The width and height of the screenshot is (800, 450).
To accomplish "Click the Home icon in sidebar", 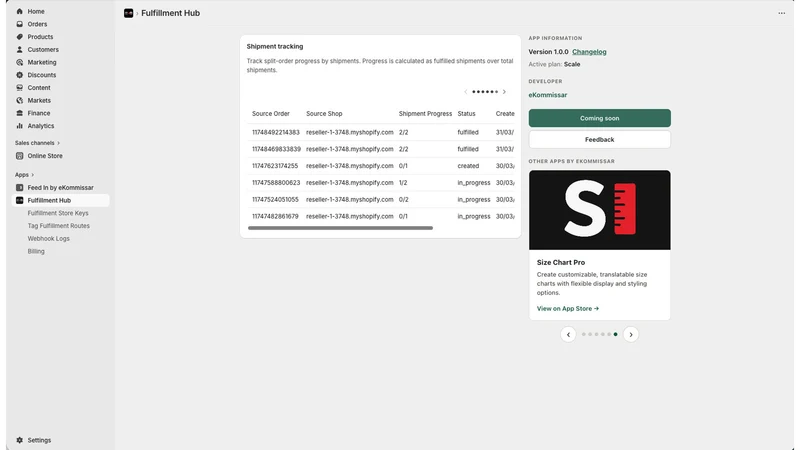I will (19, 11).
